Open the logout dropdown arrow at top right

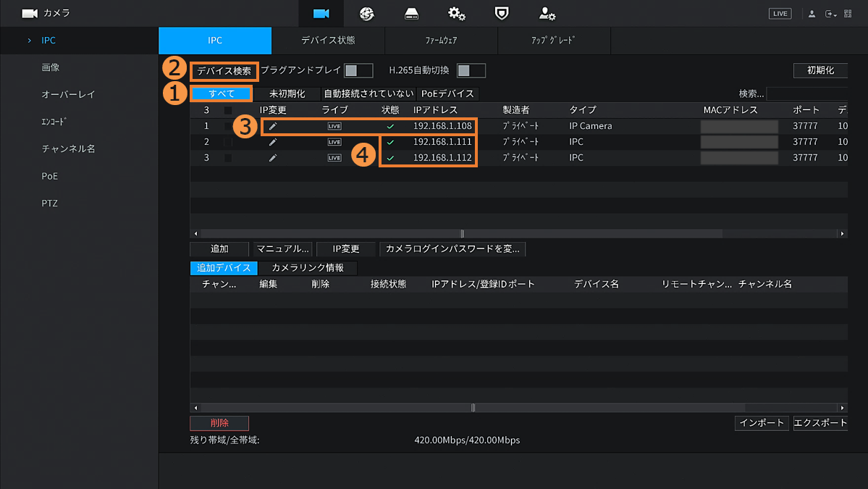[x=830, y=14]
